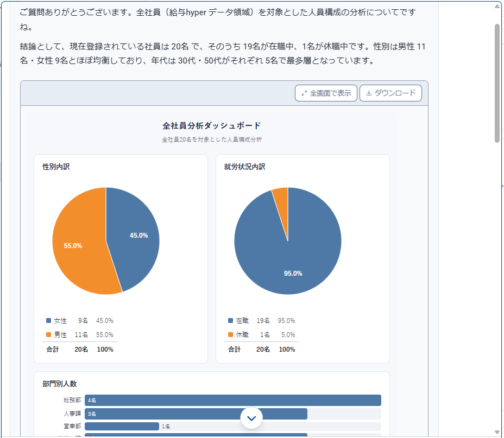Click the 営業部 department label
The width and height of the screenshot is (504, 438).
click(x=72, y=427)
